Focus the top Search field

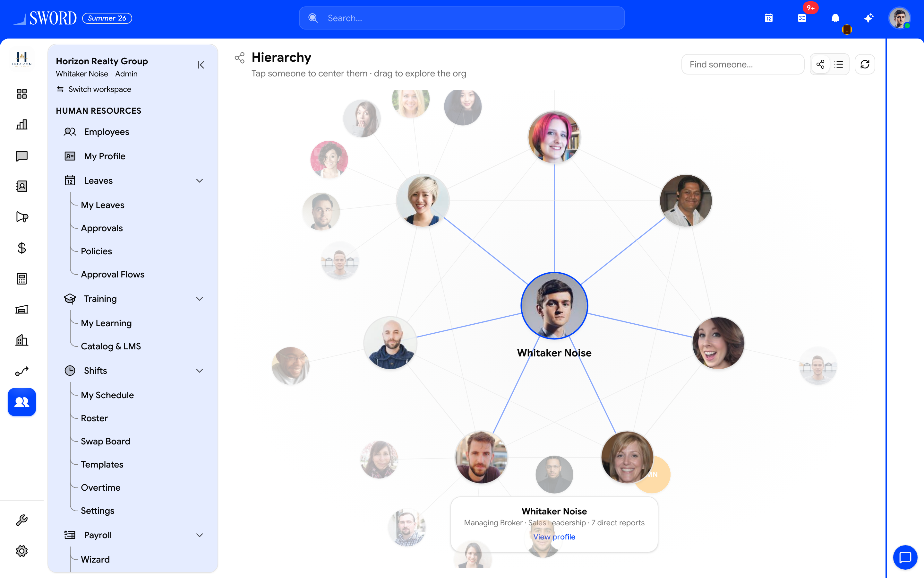click(462, 18)
